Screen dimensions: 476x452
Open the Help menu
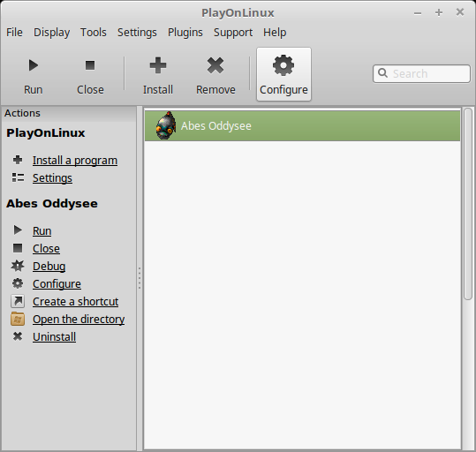(x=275, y=32)
